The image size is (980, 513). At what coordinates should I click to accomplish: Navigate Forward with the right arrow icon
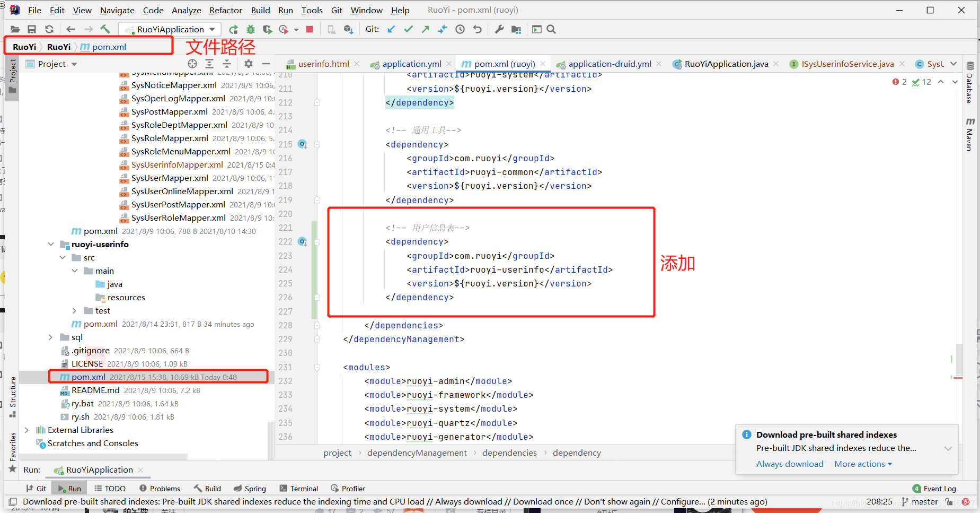point(89,30)
